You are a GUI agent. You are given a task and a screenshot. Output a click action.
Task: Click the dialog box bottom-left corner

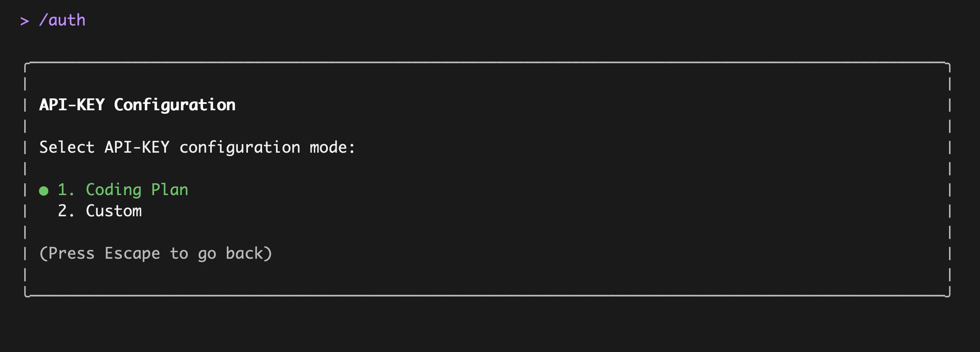[x=26, y=294]
